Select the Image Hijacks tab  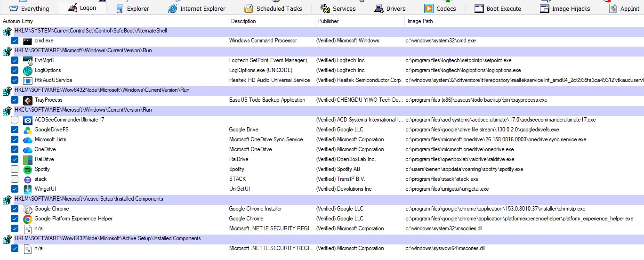(564, 8)
